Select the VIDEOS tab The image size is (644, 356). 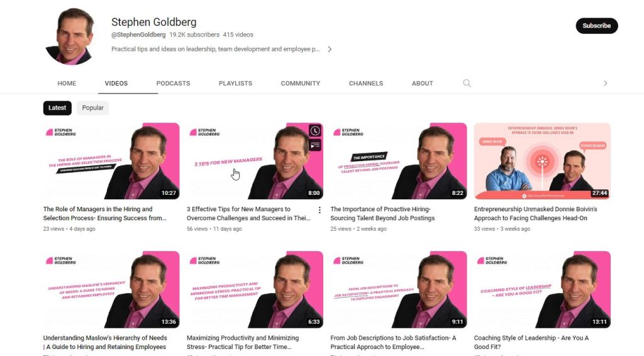(116, 84)
